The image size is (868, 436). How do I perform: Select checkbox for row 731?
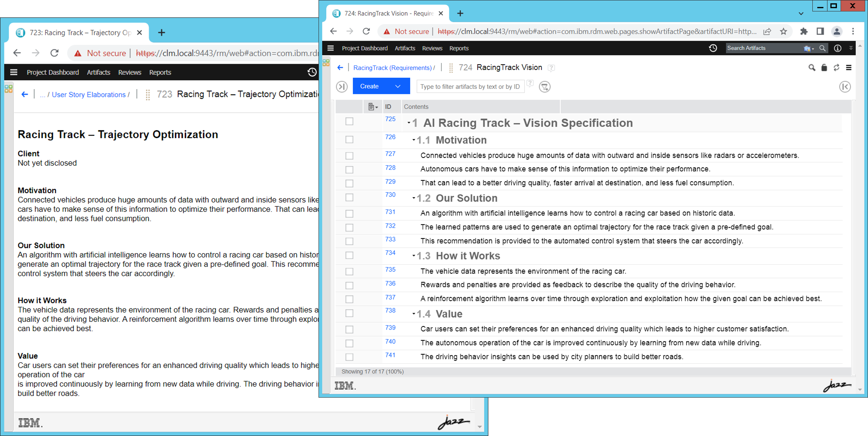[349, 214]
